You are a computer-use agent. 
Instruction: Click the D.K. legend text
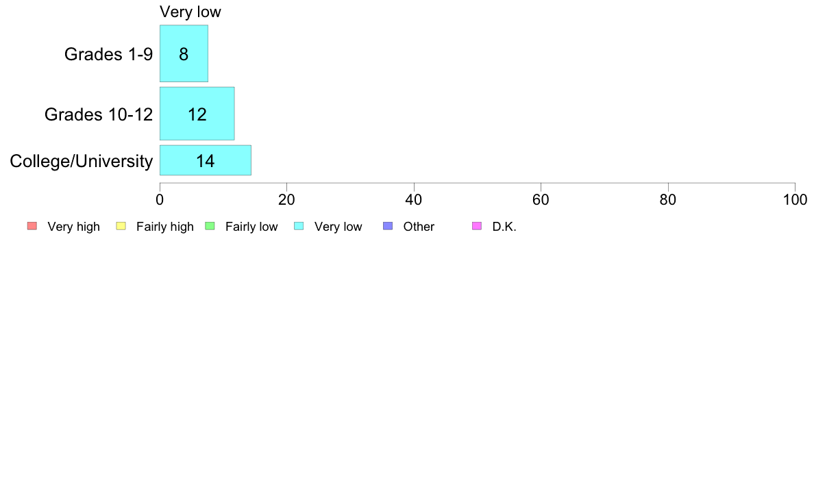click(504, 227)
